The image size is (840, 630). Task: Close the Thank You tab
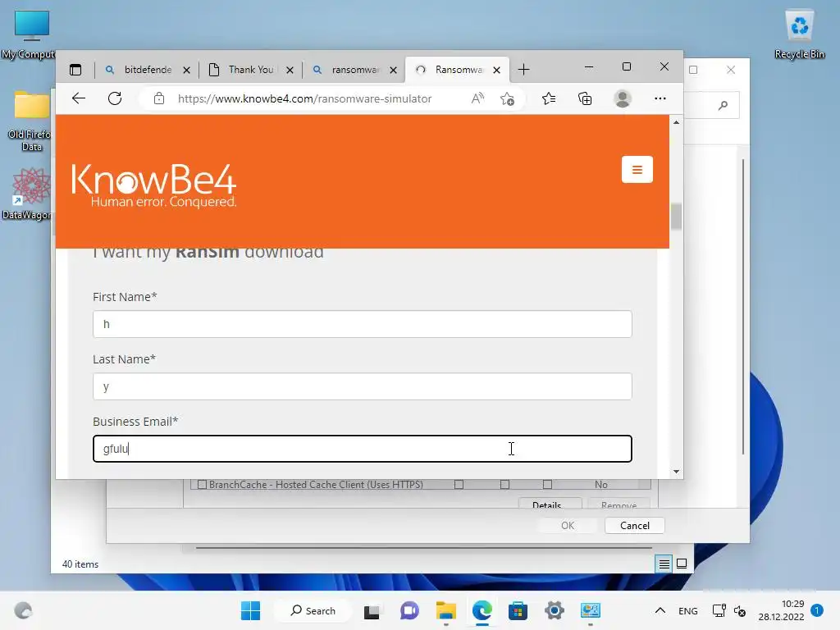coord(290,71)
